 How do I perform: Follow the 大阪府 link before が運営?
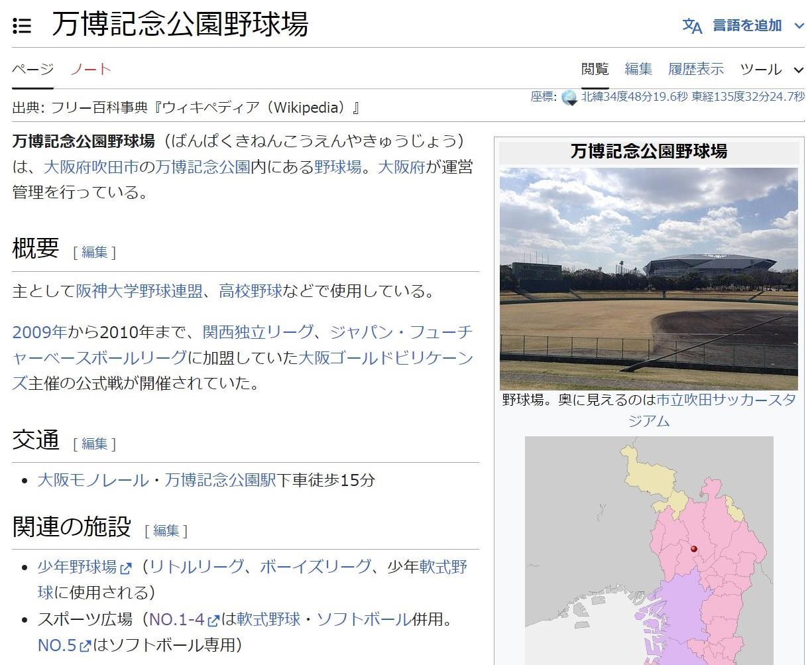tap(402, 166)
